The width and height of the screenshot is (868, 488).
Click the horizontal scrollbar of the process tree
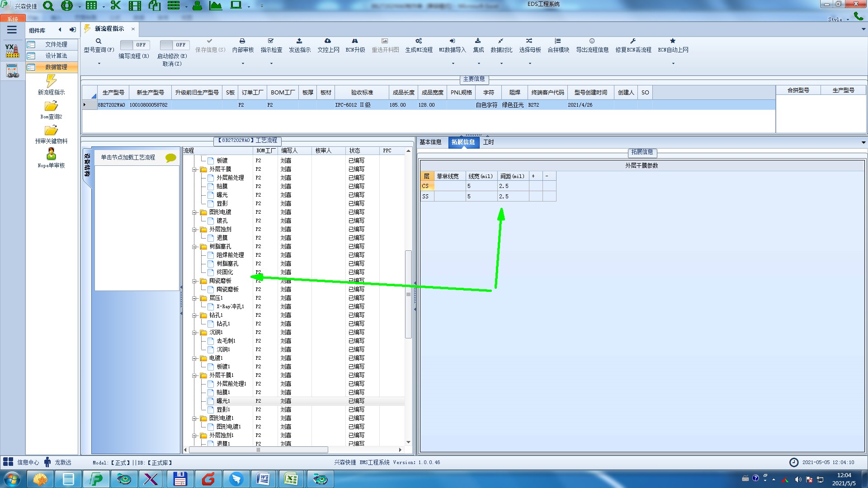pyautogui.click(x=259, y=450)
